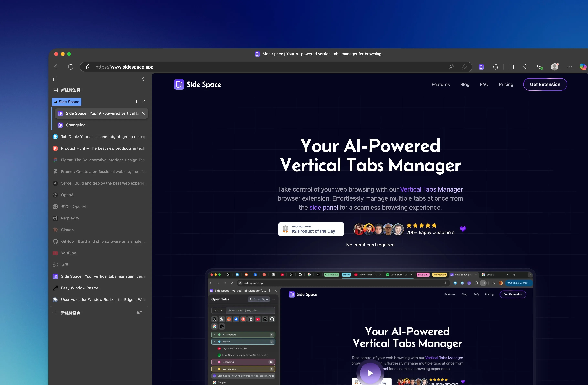The image size is (588, 385).
Task: Switch to the Changelog tab
Action: pyautogui.click(x=76, y=125)
